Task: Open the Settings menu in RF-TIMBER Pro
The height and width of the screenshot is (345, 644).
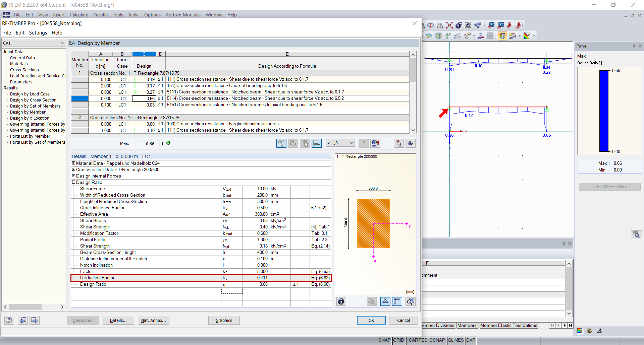Action: coord(38,33)
